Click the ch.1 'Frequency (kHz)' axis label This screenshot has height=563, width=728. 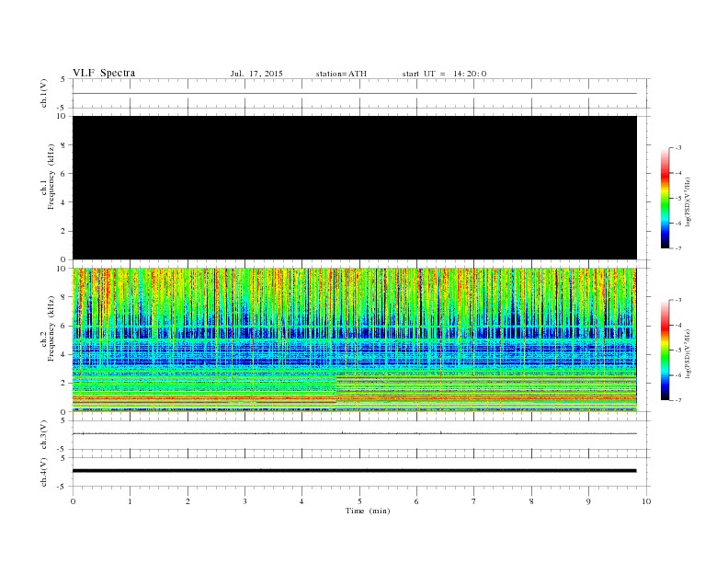click(x=51, y=177)
